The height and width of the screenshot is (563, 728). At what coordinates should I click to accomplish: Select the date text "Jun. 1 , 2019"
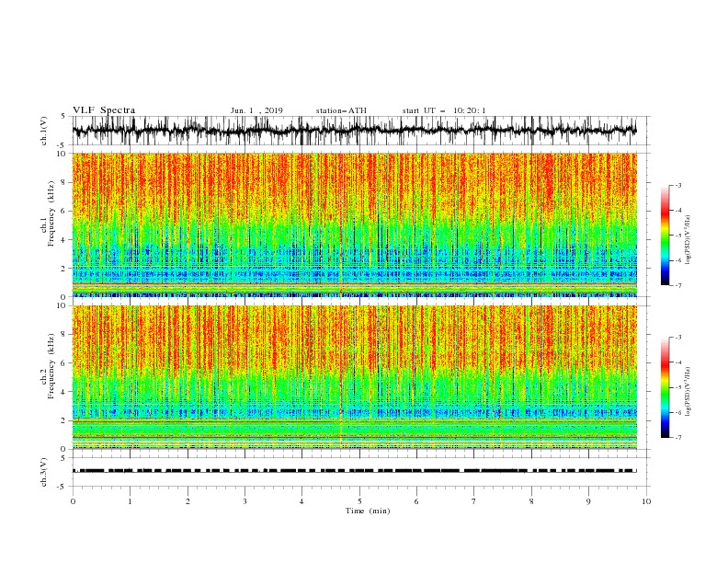coord(256,110)
